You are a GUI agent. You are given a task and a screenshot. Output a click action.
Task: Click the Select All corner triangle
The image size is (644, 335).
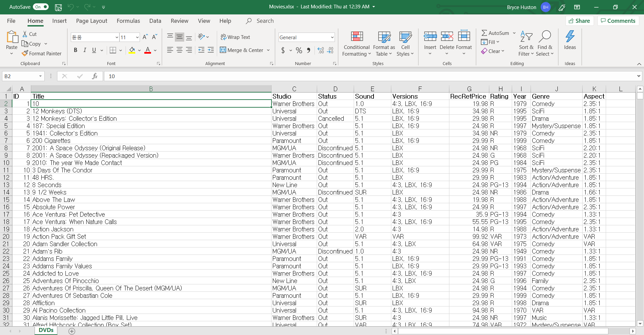click(9, 89)
